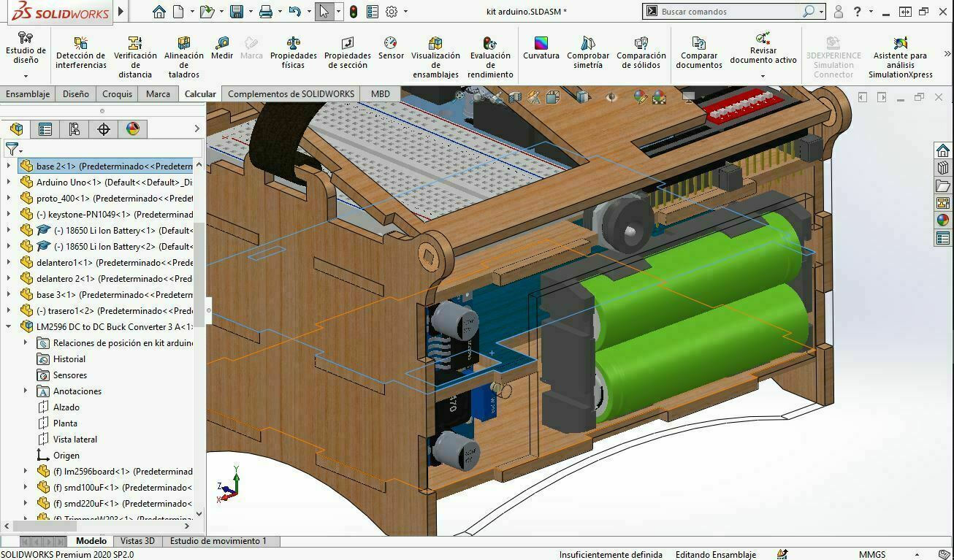The height and width of the screenshot is (560, 954).
Task: Open the Propiedades físicas tool
Action: pos(293,53)
